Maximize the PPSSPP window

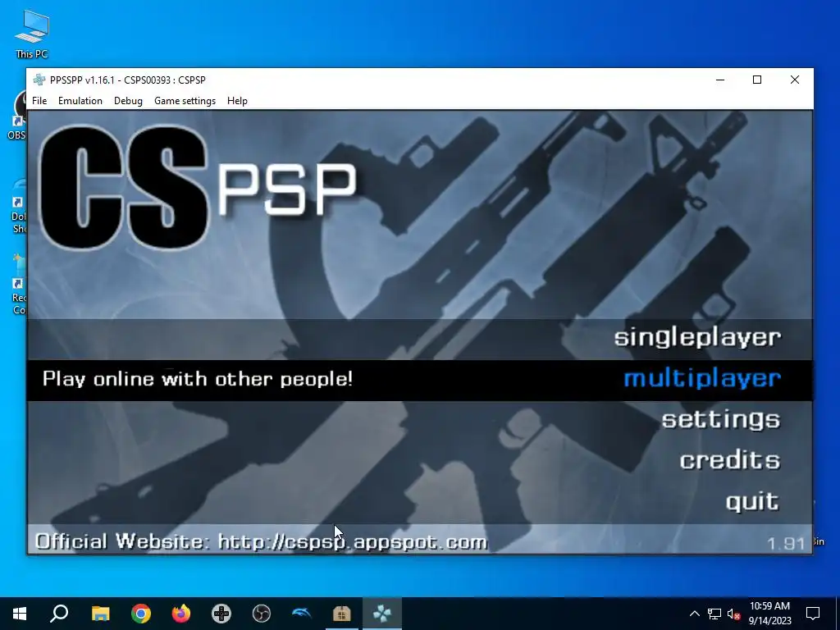tap(757, 80)
